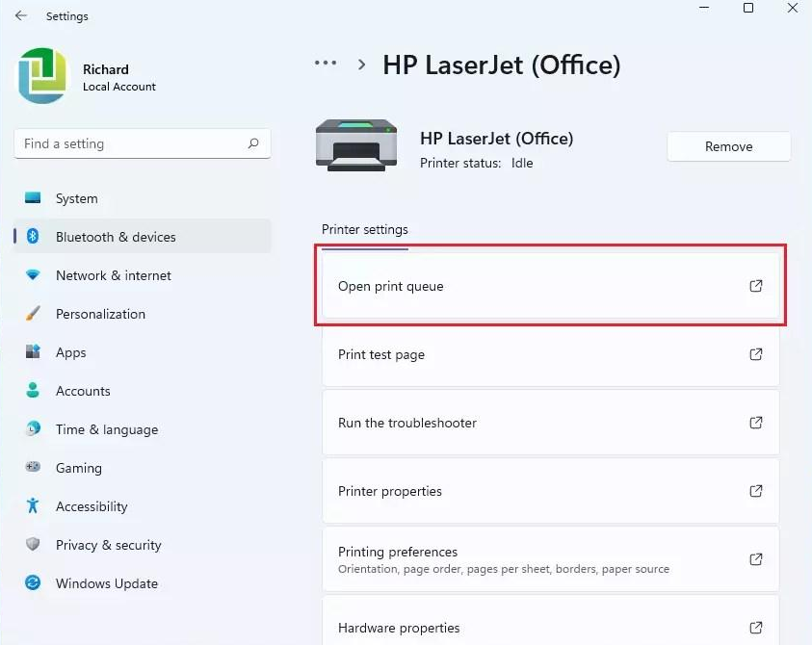Click Print test page row
This screenshot has width=812, height=645.
tap(550, 354)
